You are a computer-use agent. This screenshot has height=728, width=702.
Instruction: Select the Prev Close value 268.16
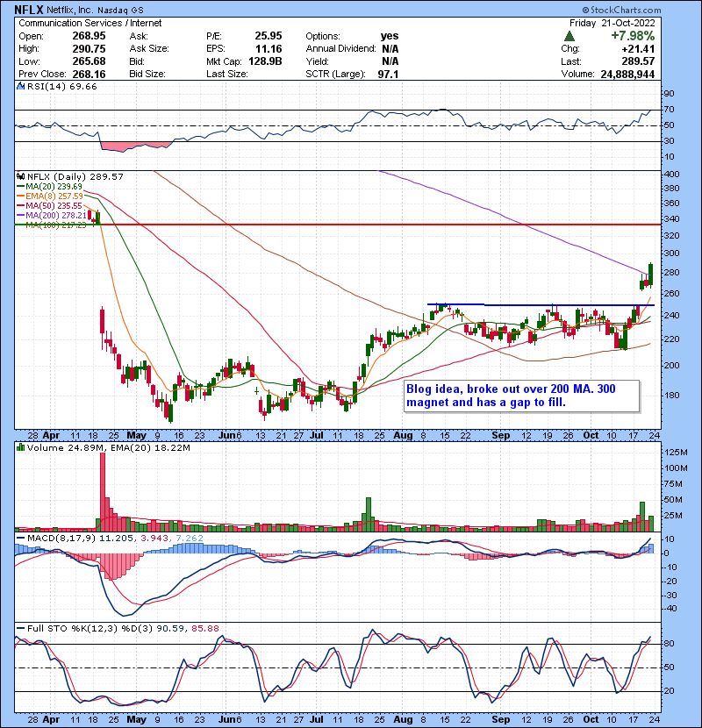(x=89, y=75)
